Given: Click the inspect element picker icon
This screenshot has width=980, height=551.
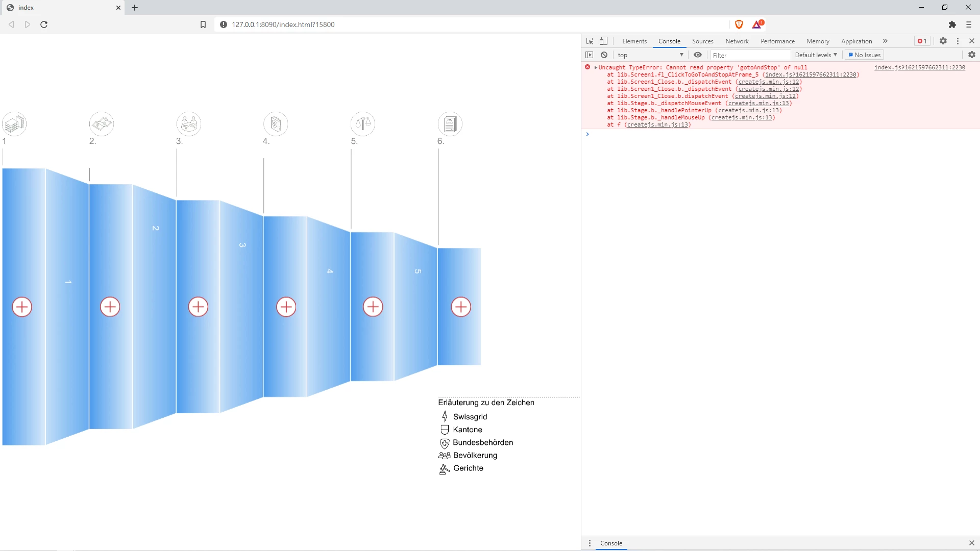Looking at the screenshot, I should pyautogui.click(x=590, y=41).
